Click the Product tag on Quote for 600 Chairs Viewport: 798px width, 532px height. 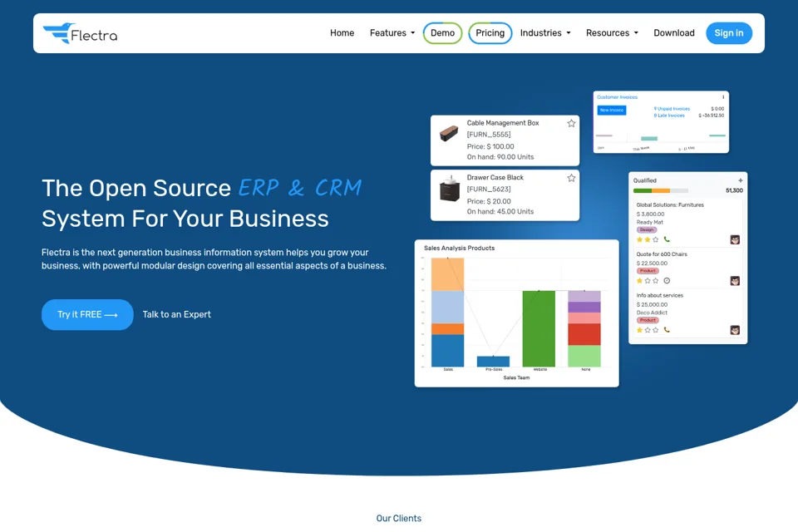click(x=648, y=271)
